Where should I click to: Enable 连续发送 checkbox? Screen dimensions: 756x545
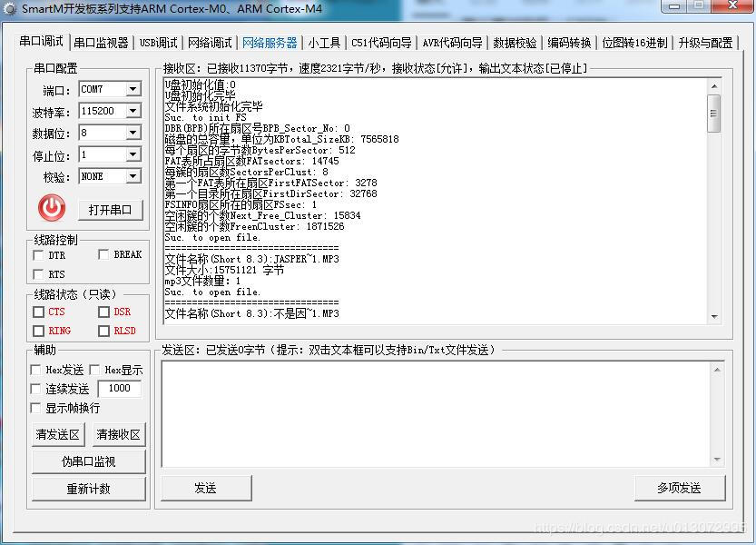pyautogui.click(x=35, y=389)
